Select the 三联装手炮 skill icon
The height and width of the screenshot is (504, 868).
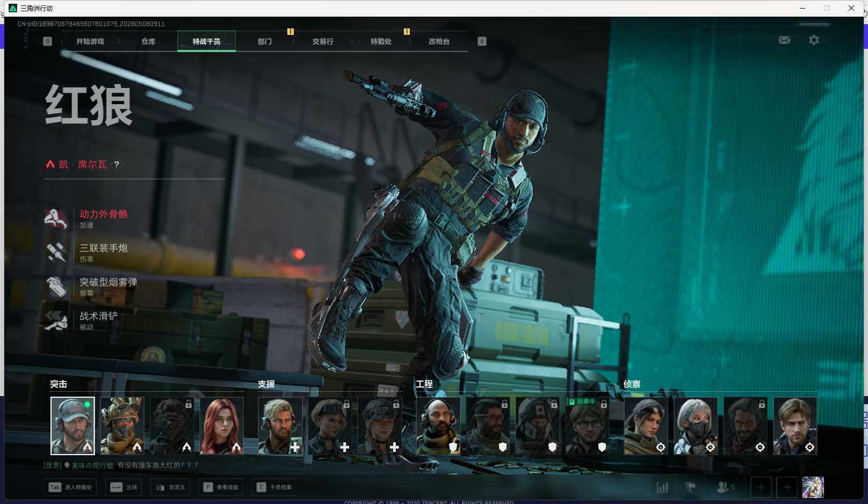pos(56,252)
